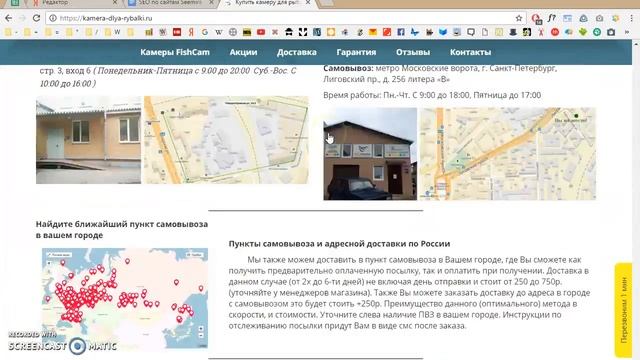The image size is (640, 360).
Task: Open the Facebook bookmark icon
Action: (401, 32)
